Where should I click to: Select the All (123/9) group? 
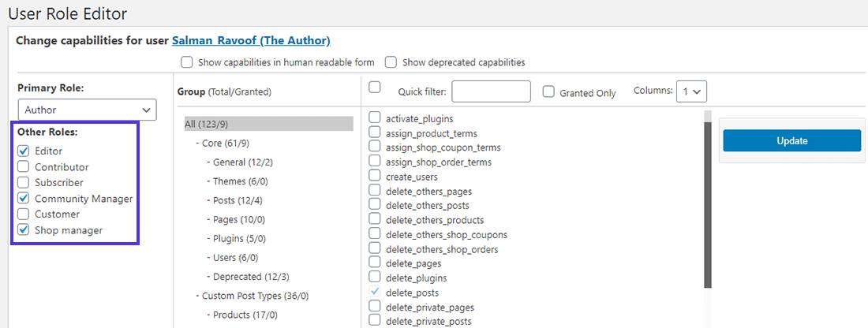pos(206,124)
